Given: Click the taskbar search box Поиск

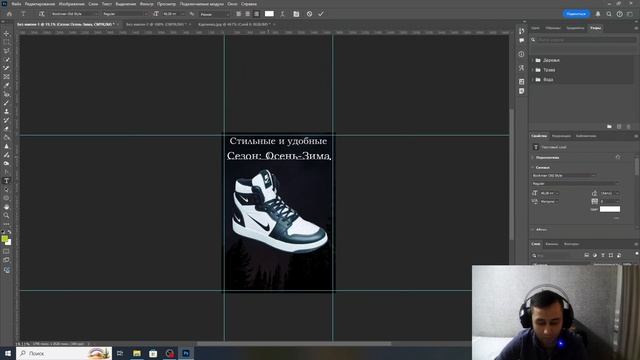Looking at the screenshot, I should click(x=64, y=353).
